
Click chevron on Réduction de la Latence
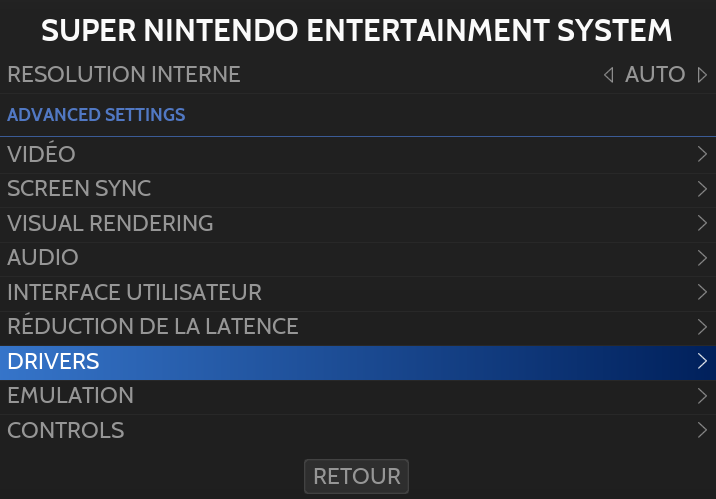tap(702, 326)
